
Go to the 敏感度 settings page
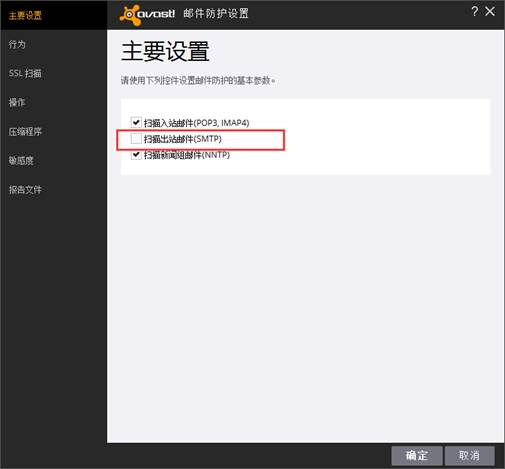tap(21, 161)
